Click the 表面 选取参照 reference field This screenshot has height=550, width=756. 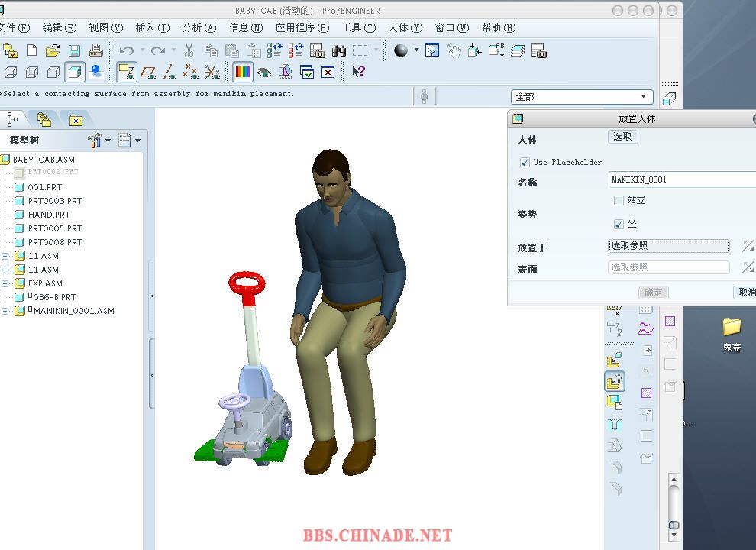point(669,267)
